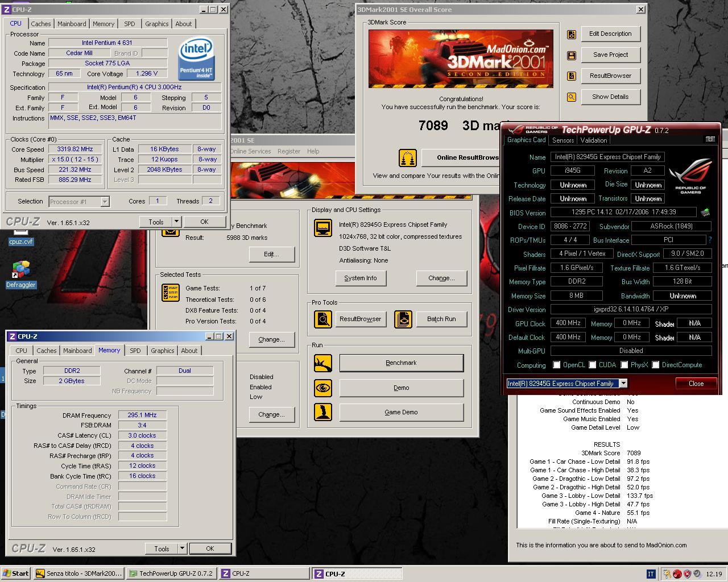Capture a GPU-Z screenshot with the camera icon

(x=710, y=139)
